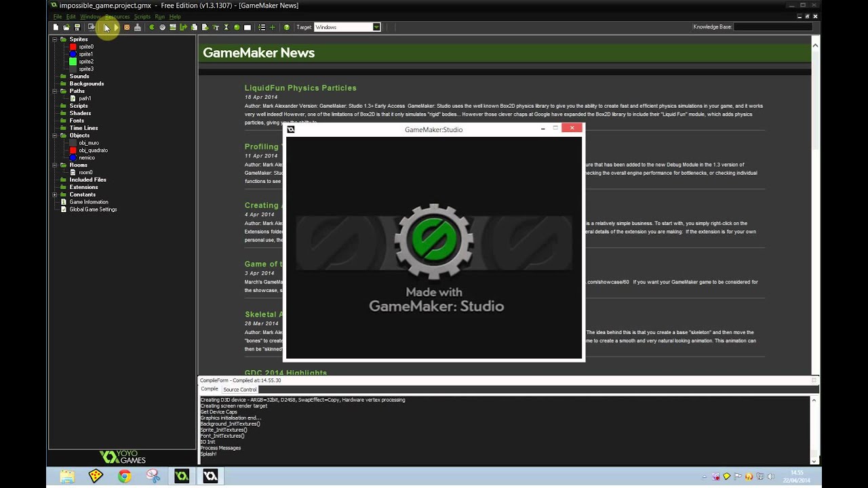
Task: Collapse the Rooms folder
Action: (54, 165)
